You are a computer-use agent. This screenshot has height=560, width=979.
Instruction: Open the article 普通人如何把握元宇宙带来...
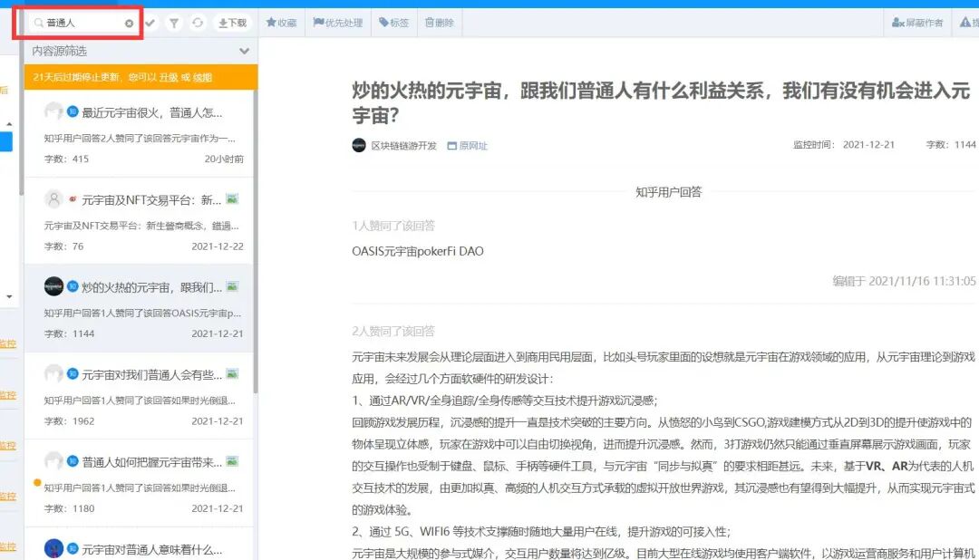point(151,463)
